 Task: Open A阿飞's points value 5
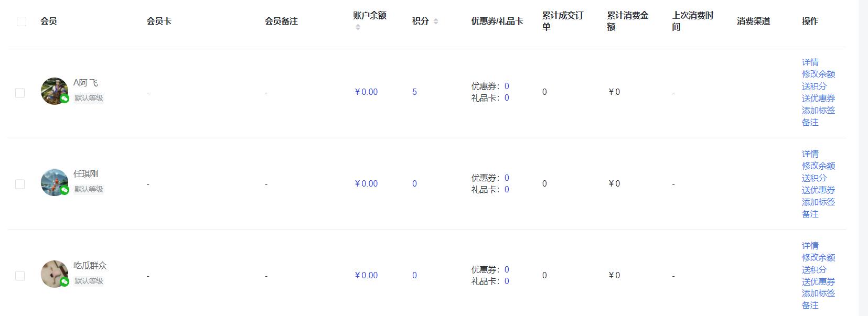click(x=414, y=92)
